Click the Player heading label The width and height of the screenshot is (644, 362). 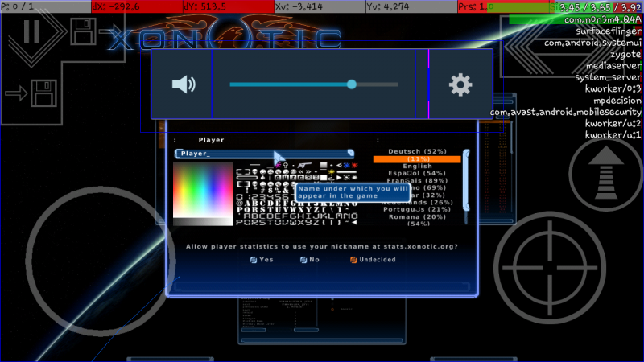(x=211, y=140)
